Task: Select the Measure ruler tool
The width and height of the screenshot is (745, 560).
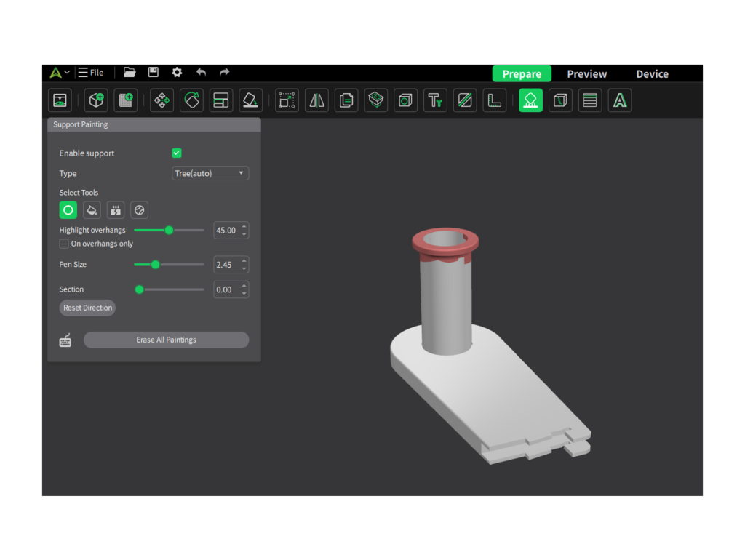Action: (x=495, y=100)
